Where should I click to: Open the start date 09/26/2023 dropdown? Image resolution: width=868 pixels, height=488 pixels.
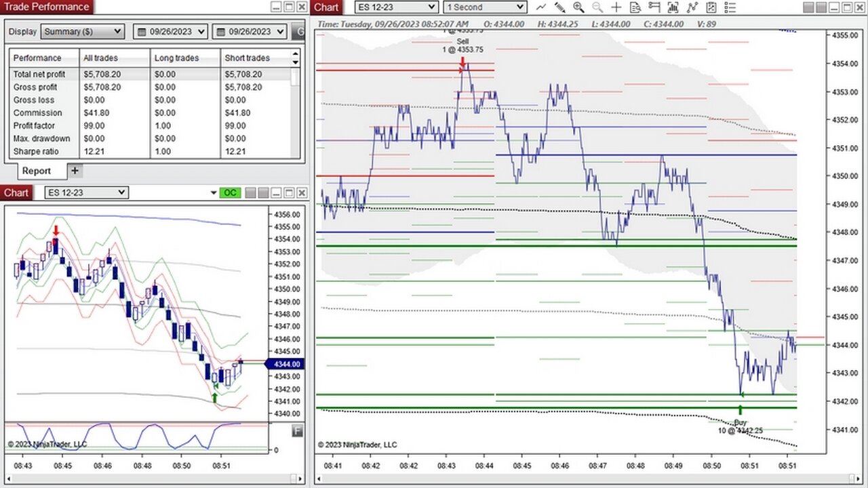tap(171, 32)
